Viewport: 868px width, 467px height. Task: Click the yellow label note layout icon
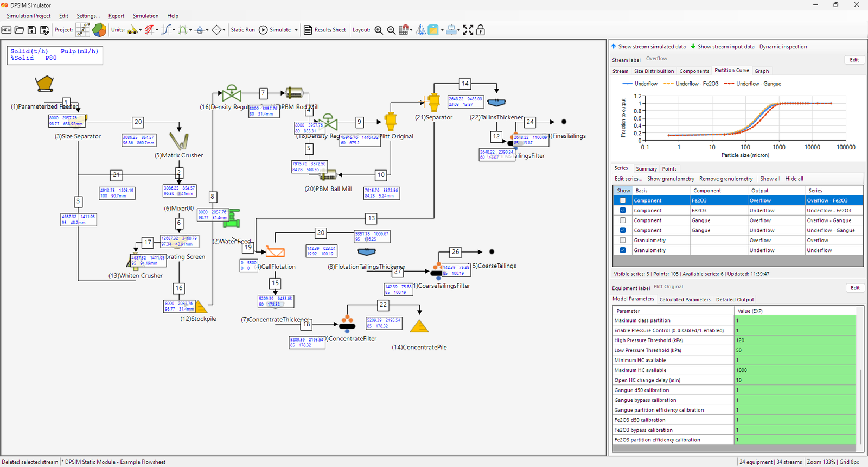coord(433,30)
